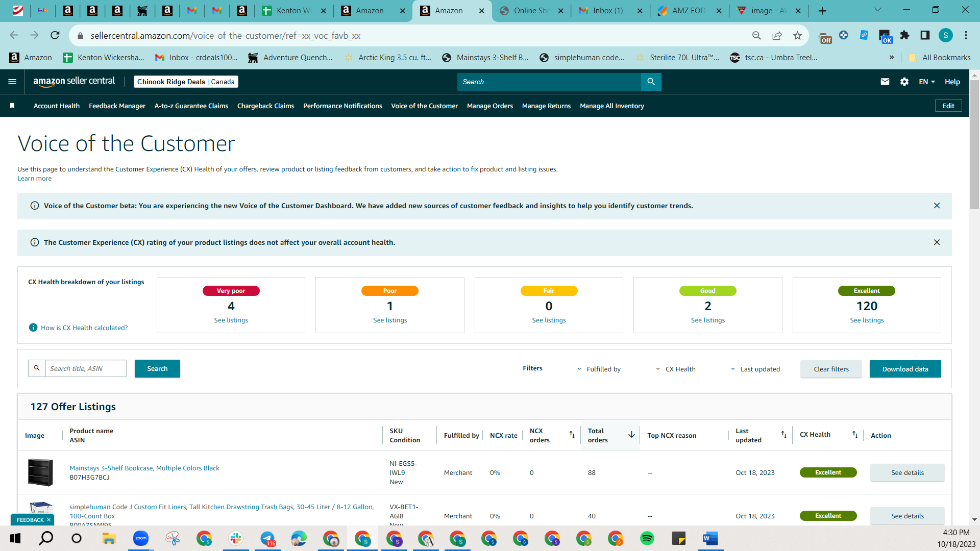Open Chargeback Claims menu item
Image resolution: width=980 pixels, height=551 pixels.
pos(265,106)
